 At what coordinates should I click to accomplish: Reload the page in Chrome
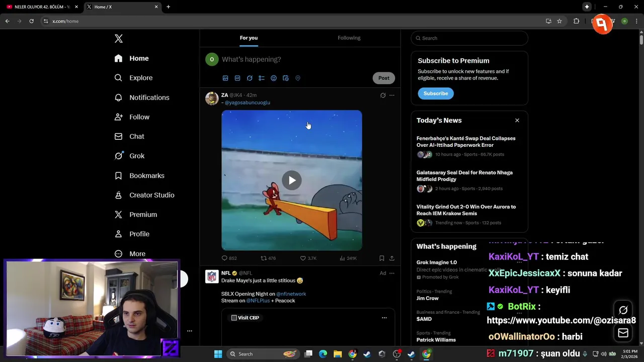31,21
